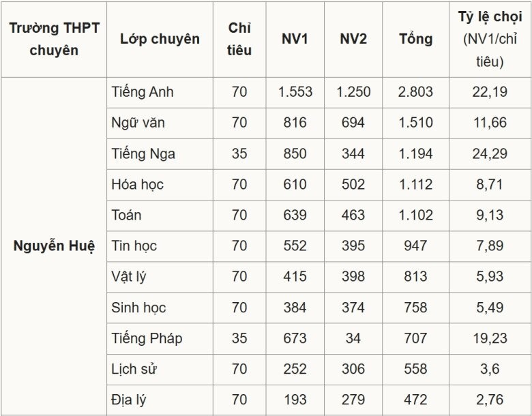Click the 'Trường THPT chuyên' column header
The image size is (532, 416).
pyautogui.click(x=54, y=39)
